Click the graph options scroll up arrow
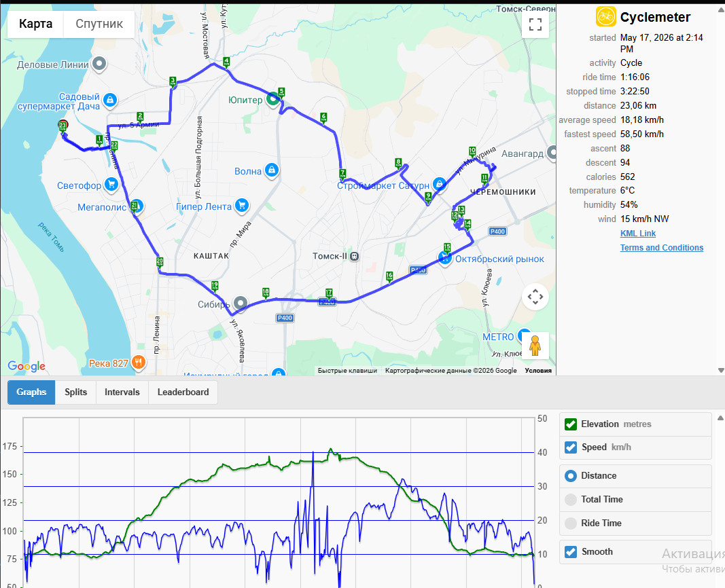The height and width of the screenshot is (588, 725). click(x=720, y=418)
